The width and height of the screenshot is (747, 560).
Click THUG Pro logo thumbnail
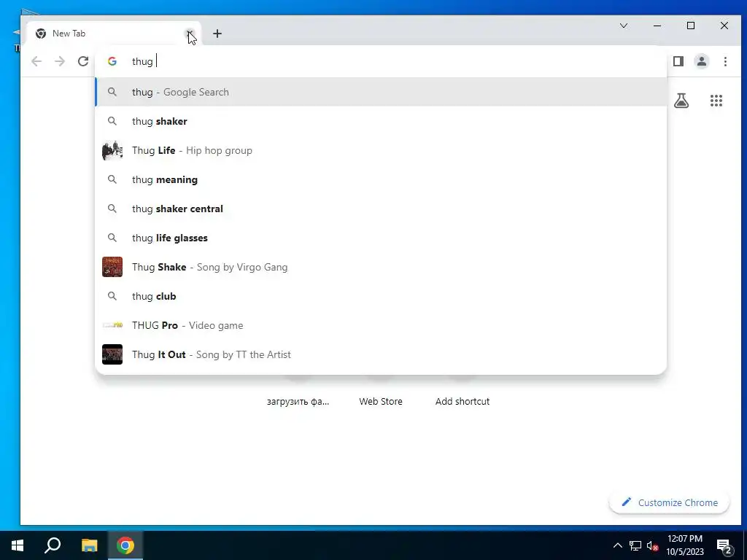pos(112,325)
